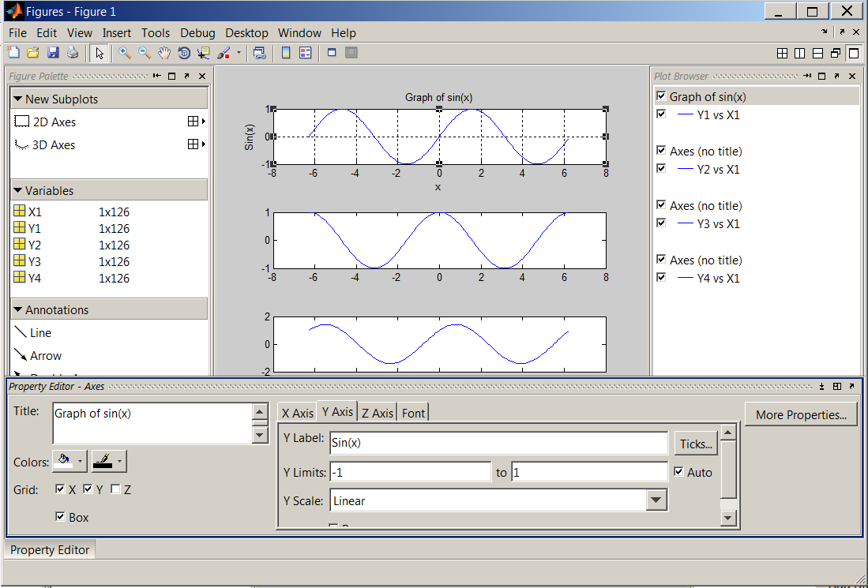Image resolution: width=868 pixels, height=588 pixels.
Task: Open the Tools menu
Action: (155, 33)
